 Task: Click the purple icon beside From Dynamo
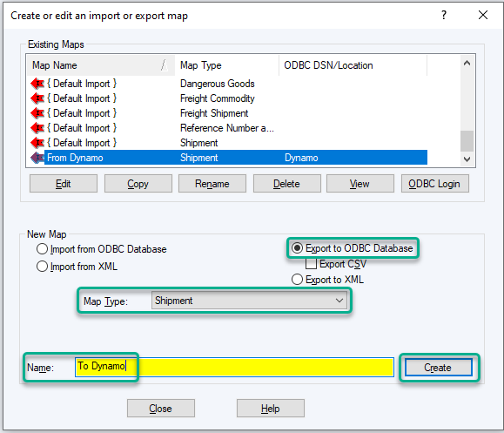(x=37, y=158)
